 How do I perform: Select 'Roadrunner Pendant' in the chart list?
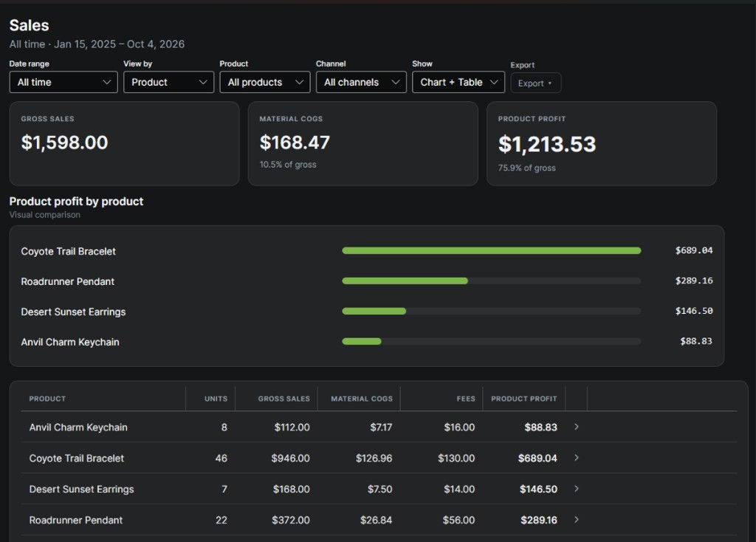67,281
